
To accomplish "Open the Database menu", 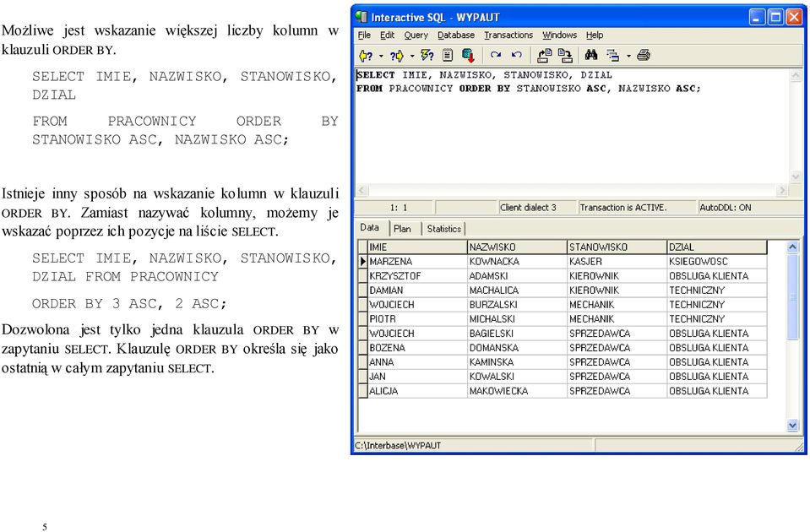I will coord(455,35).
